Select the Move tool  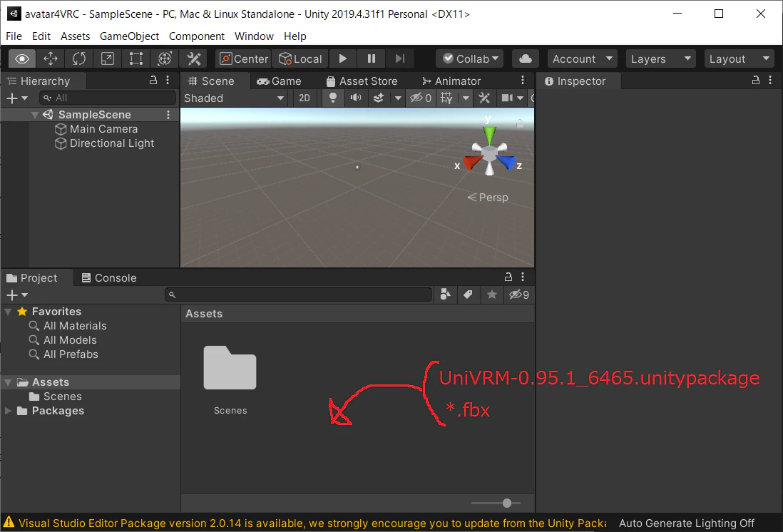coord(51,59)
